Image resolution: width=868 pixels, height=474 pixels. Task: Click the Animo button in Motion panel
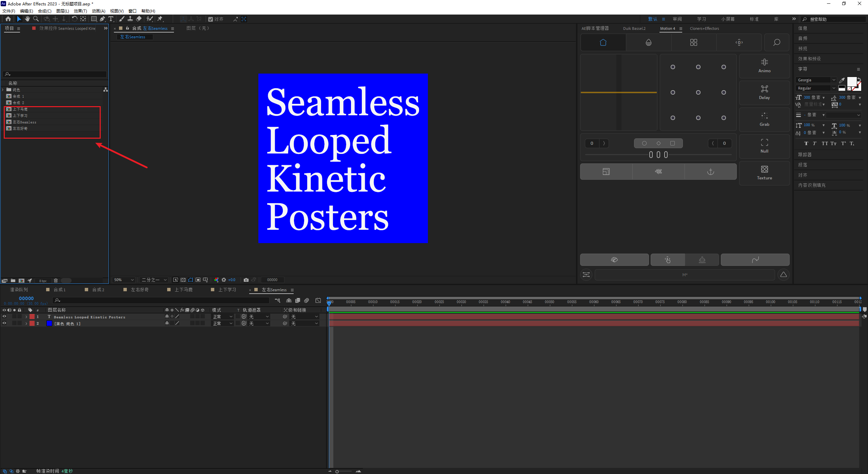(x=764, y=66)
